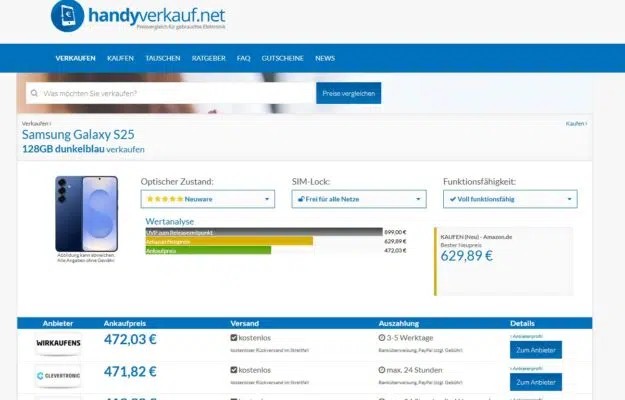Click the Auszahlung column header
This screenshot has height=400, width=625.
click(399, 324)
